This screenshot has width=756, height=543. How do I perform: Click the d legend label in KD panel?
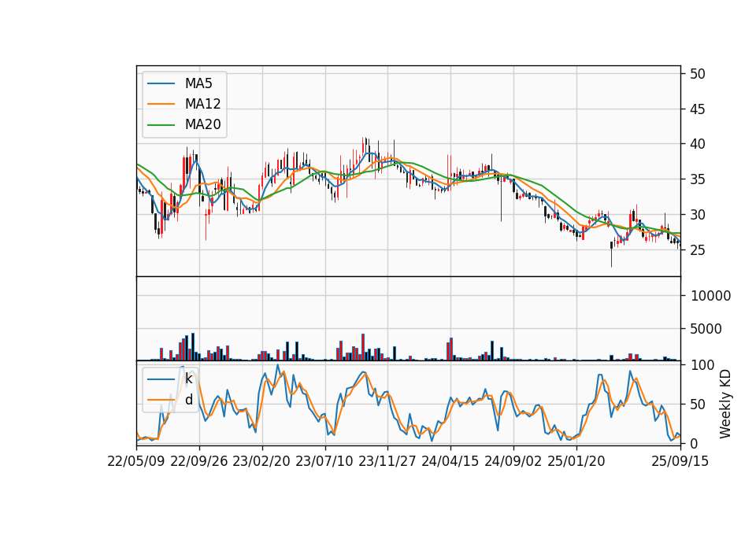188,400
